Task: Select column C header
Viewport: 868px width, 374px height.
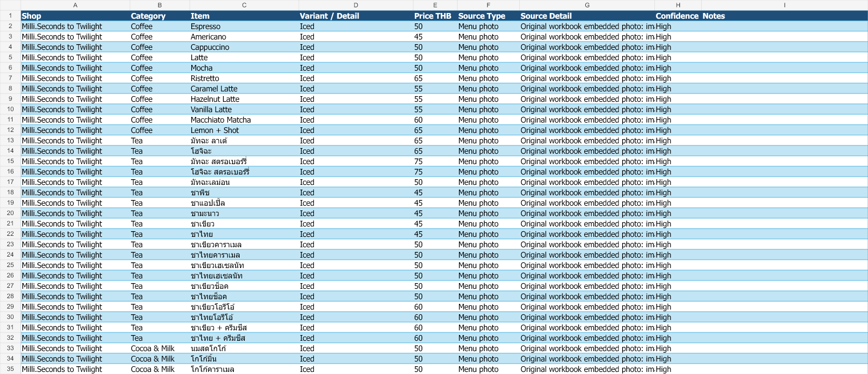Action: pos(244,5)
